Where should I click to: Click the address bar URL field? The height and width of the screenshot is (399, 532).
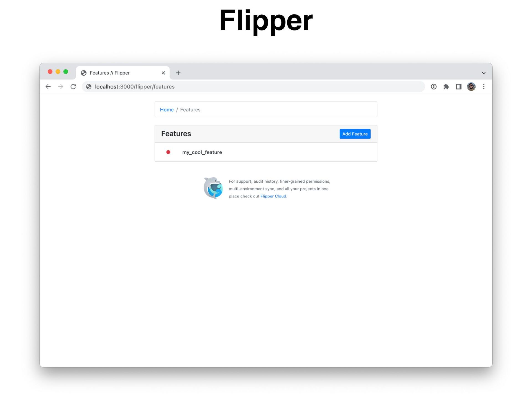click(253, 87)
